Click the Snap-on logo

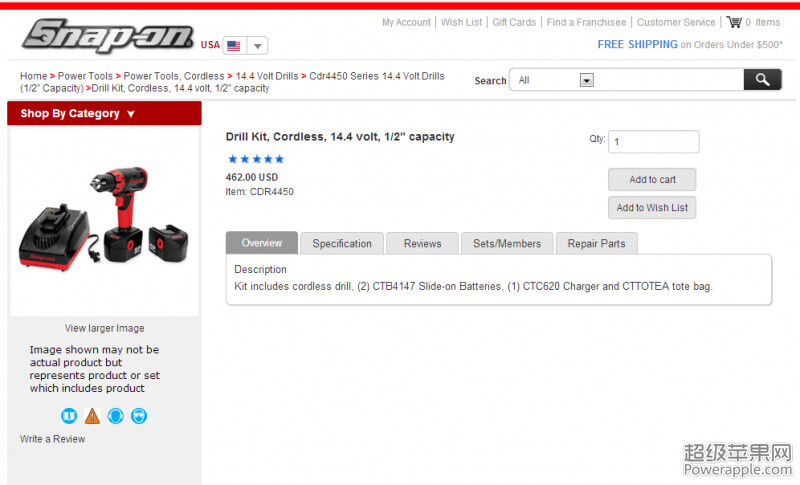[108, 36]
